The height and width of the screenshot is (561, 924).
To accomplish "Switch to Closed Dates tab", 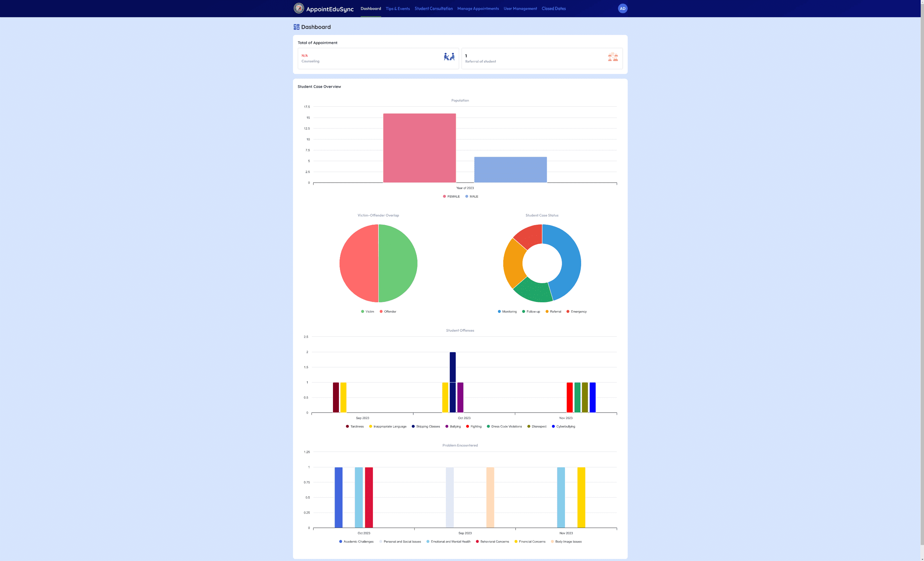I will [x=553, y=9].
